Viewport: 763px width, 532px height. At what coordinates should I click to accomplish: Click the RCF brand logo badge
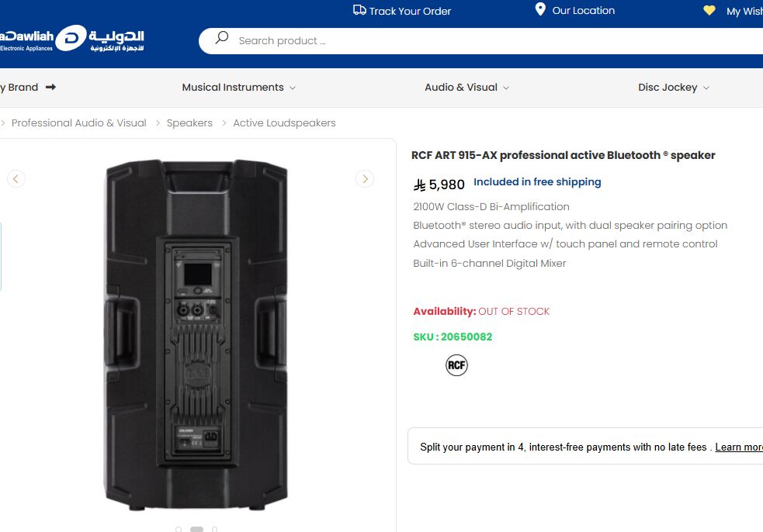tap(456, 365)
